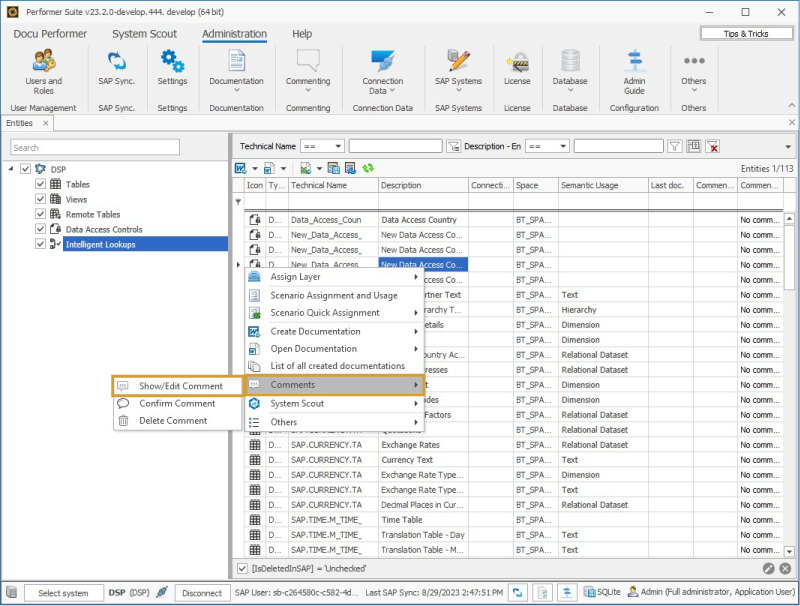Click the Tips & Tricks button
Screen dimensions: 800x606
coord(746,33)
